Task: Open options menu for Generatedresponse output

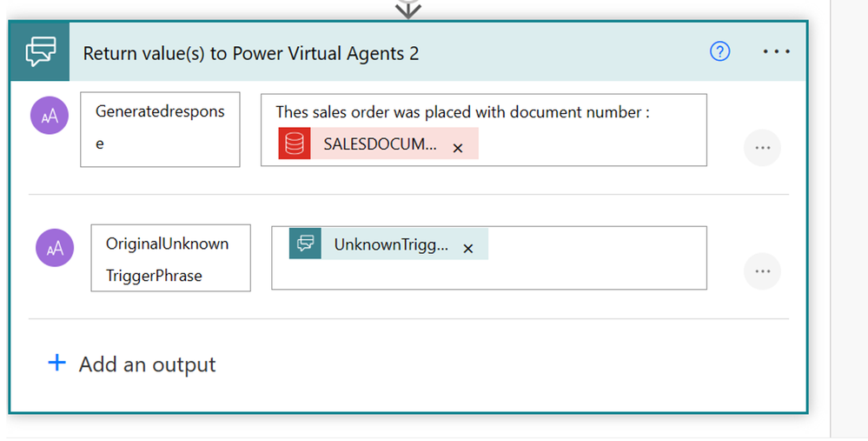Action: [762, 148]
